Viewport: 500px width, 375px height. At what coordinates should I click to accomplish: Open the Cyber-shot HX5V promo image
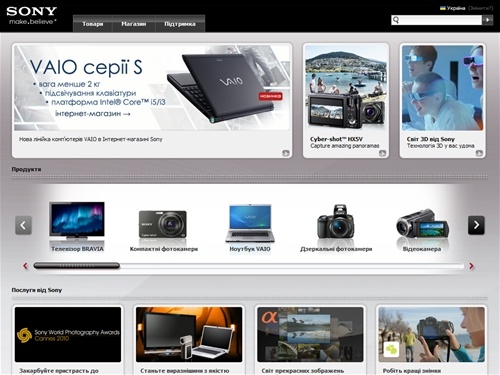click(x=346, y=87)
